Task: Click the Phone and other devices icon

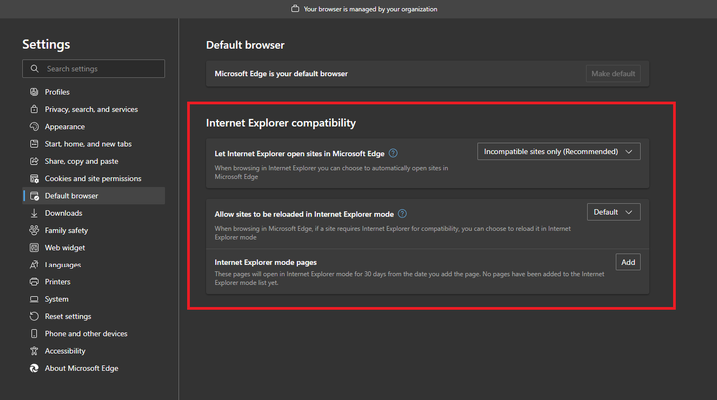Action: click(x=34, y=334)
